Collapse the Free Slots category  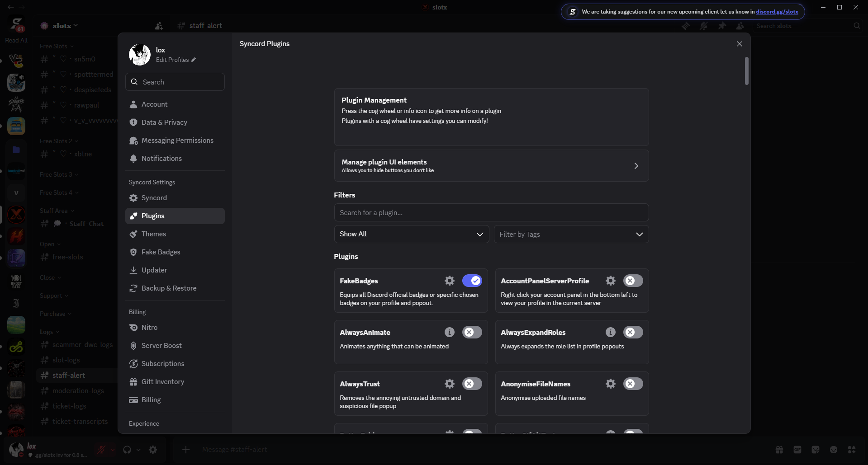57,46
